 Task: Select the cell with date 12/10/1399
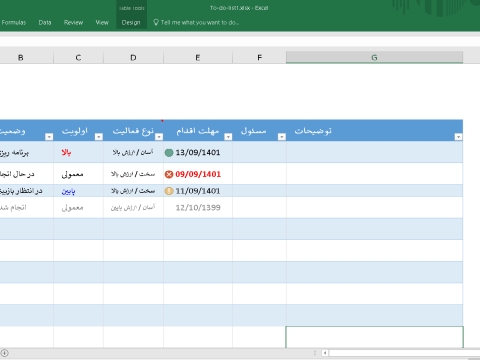(198, 207)
